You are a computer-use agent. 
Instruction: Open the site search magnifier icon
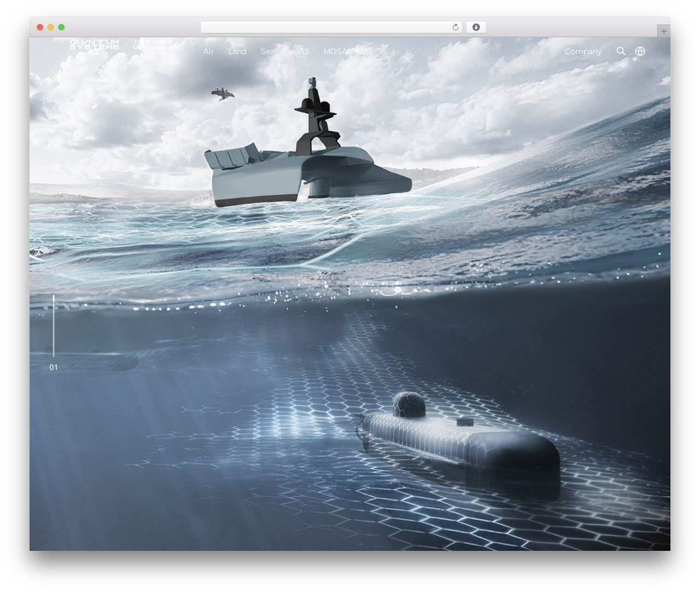click(621, 51)
